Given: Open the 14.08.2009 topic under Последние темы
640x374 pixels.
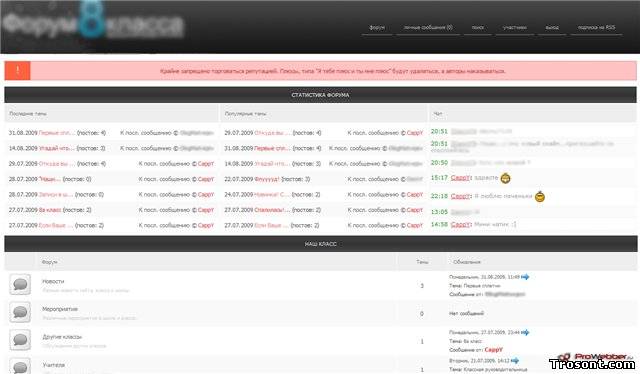Looking at the screenshot, I should click(x=57, y=148).
